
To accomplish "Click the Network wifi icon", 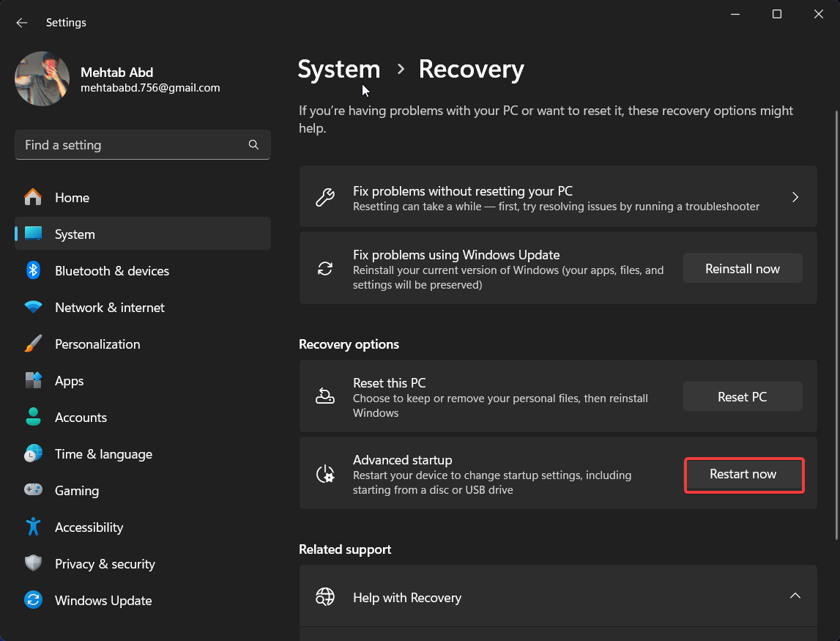I will point(33,307).
